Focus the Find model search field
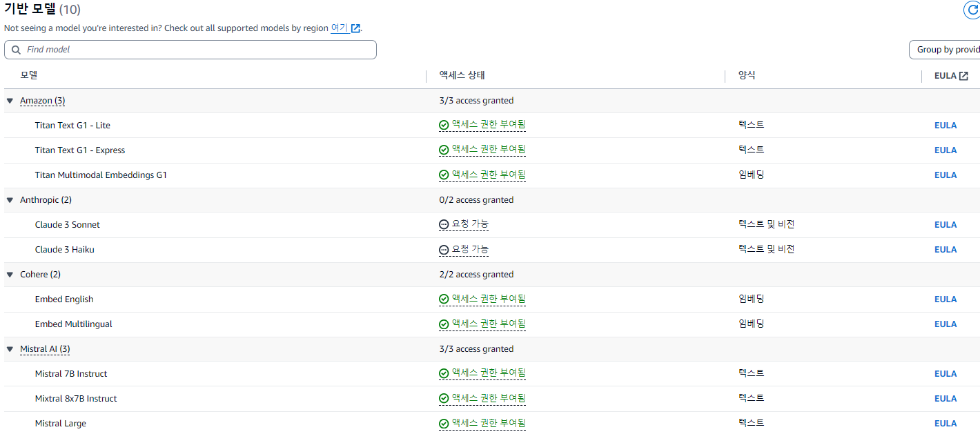980x434 pixels. (x=190, y=50)
